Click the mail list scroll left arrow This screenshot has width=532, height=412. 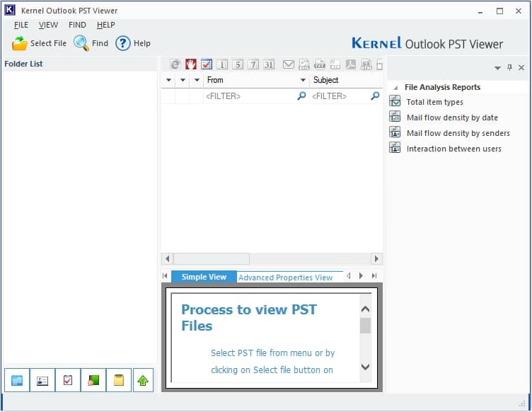(167, 259)
